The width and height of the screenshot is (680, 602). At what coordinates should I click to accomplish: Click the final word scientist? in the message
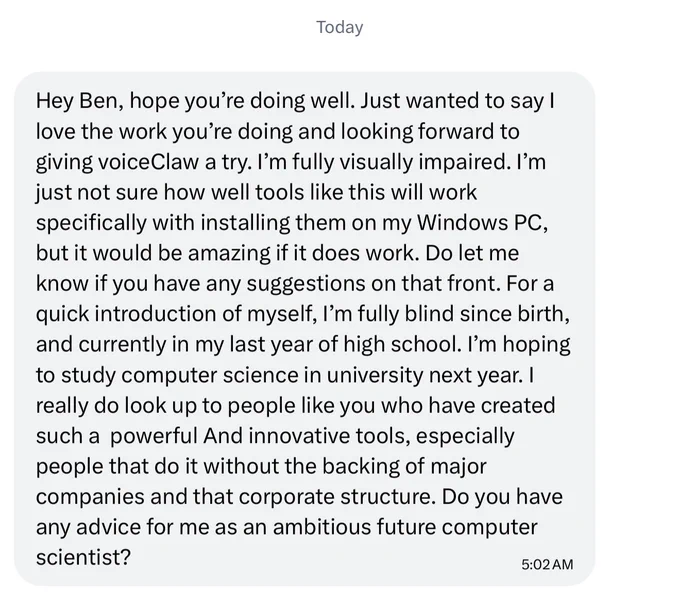point(83,558)
